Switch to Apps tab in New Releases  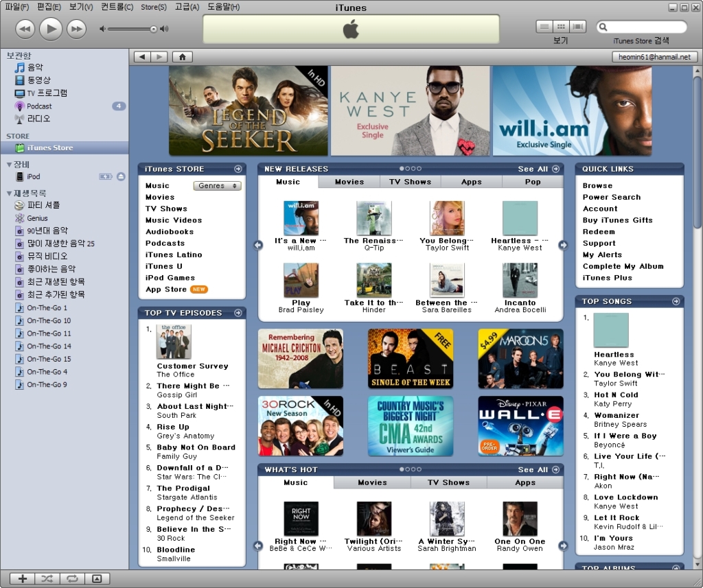point(471,182)
